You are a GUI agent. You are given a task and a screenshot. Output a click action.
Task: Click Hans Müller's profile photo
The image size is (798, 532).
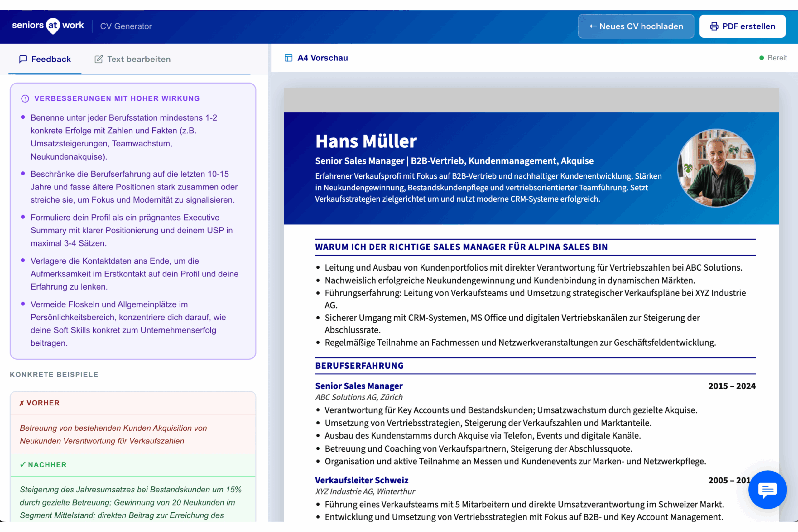click(x=716, y=168)
